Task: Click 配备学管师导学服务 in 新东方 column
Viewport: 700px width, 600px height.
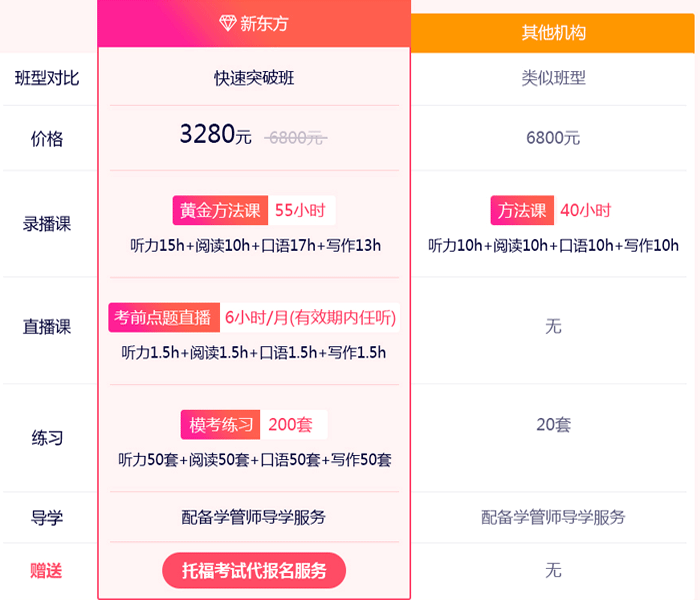Action: point(254,517)
